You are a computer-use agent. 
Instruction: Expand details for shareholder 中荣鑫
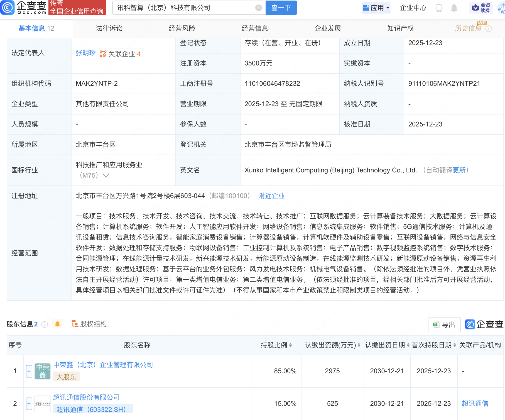point(29,371)
